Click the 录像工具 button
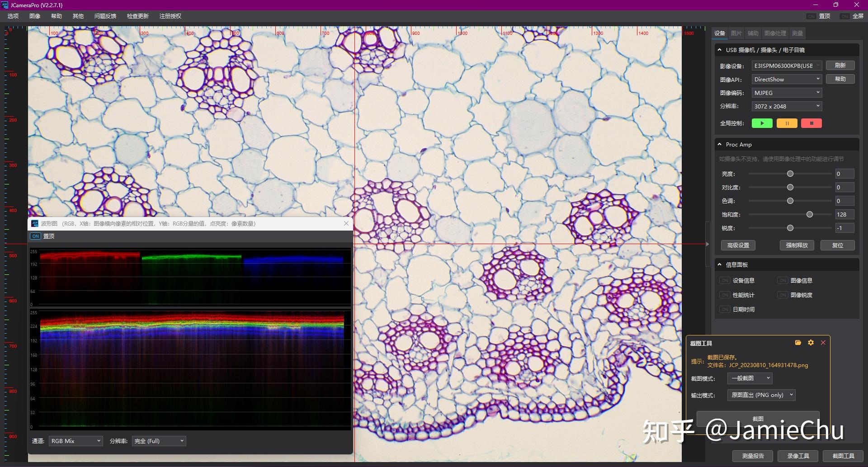The image size is (868, 467). tap(798, 456)
